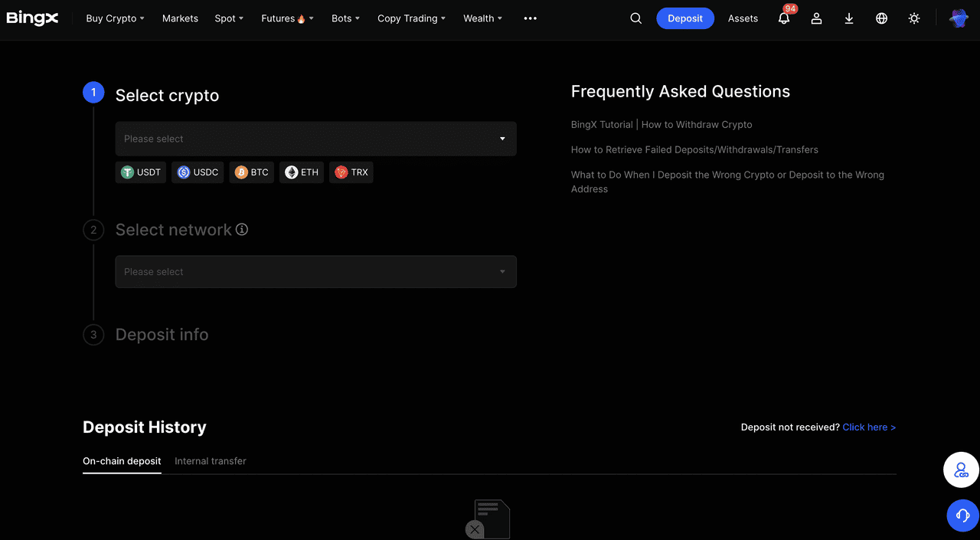This screenshot has height=540, width=980.
Task: Open language globe icon
Action: [881, 18]
